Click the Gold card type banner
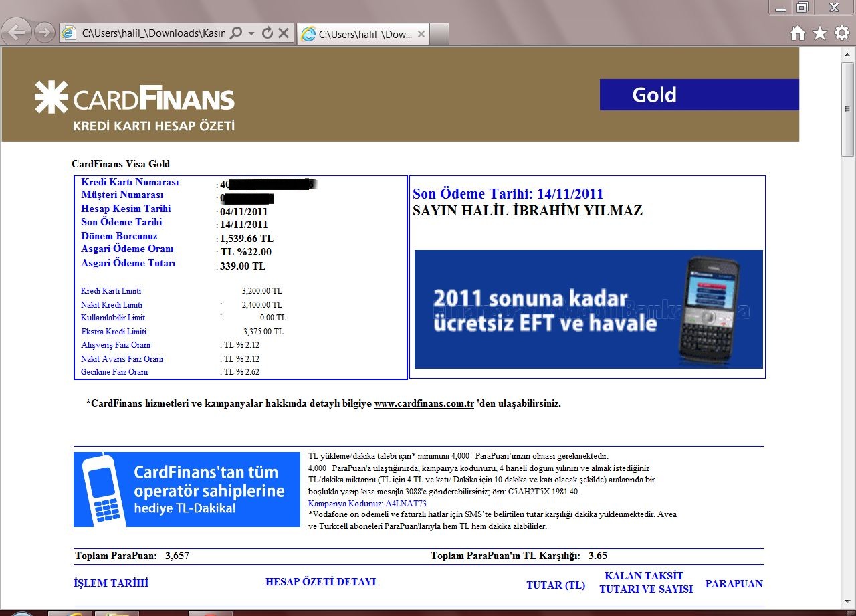856x616 pixels. (x=699, y=94)
